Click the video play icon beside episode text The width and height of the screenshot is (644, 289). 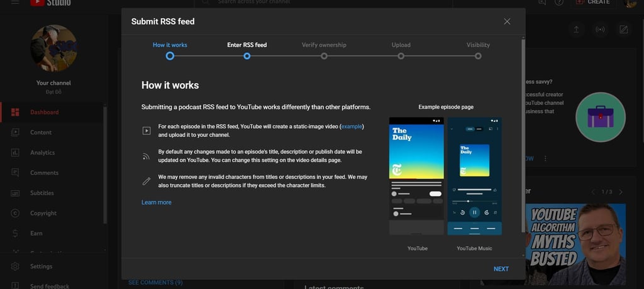point(146,131)
